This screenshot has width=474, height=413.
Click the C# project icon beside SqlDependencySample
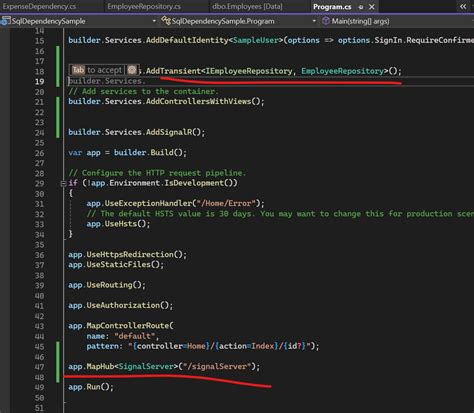click(5, 21)
